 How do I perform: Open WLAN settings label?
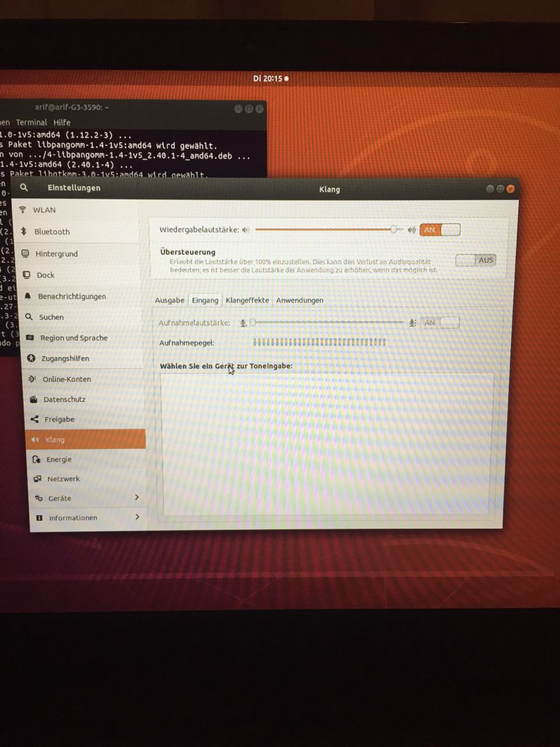44,210
